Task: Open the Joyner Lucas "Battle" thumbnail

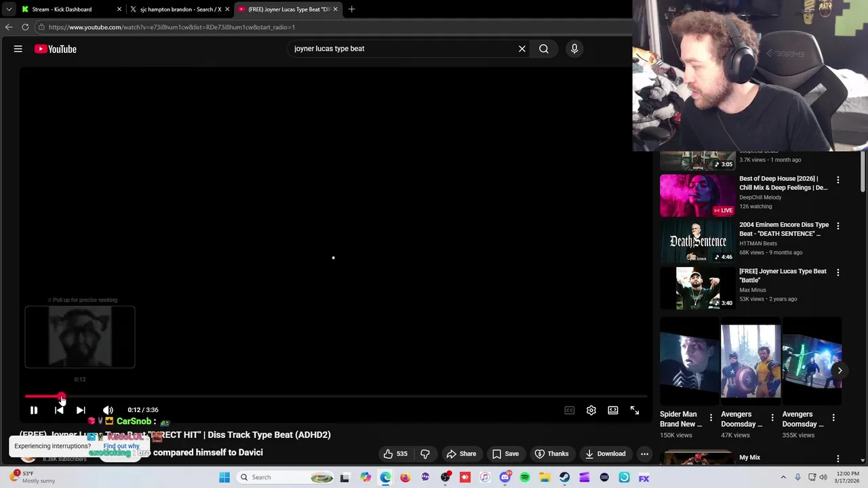Action: (x=697, y=288)
